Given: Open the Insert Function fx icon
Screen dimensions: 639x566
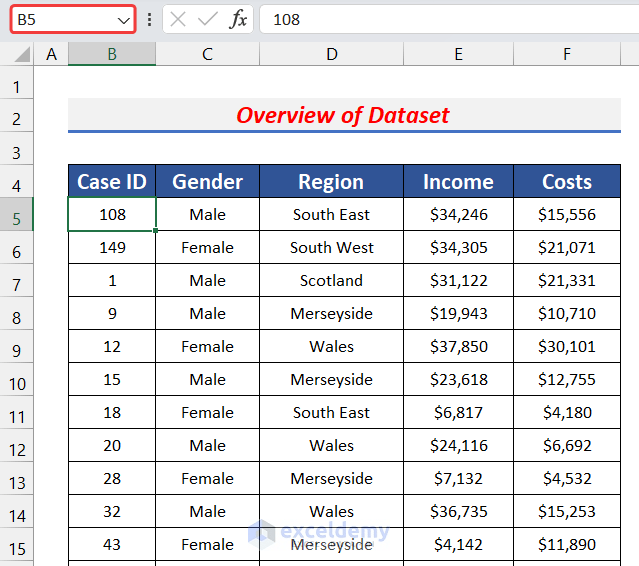Looking at the screenshot, I should pos(238,19).
